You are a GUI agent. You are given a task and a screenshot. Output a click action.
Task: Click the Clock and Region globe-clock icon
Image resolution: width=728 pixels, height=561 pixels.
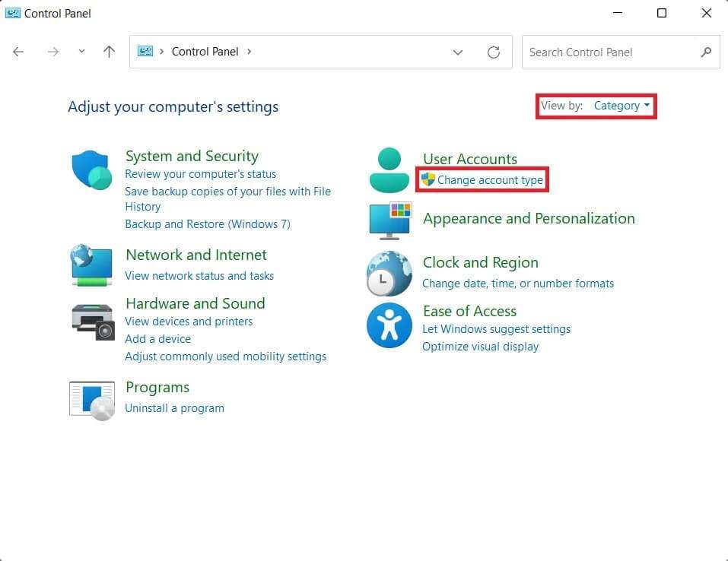click(389, 274)
